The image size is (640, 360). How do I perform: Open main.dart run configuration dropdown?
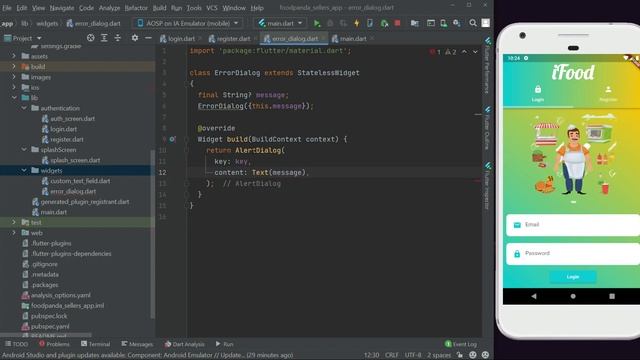[280, 23]
